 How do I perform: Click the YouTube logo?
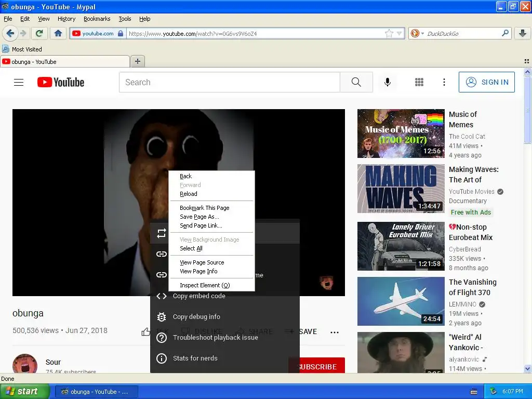tap(61, 82)
